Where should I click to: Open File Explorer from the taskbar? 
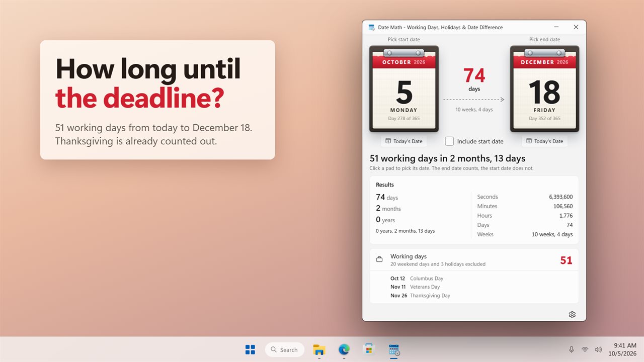(x=319, y=349)
